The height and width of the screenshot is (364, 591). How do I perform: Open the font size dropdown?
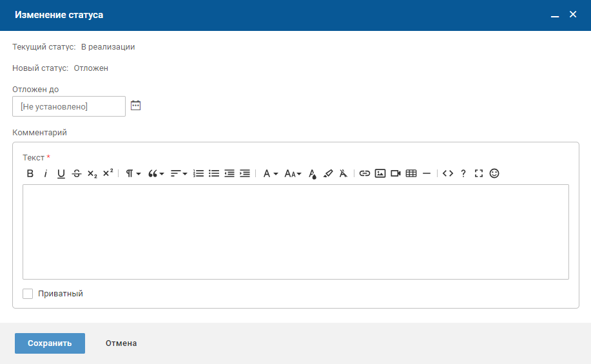(293, 173)
